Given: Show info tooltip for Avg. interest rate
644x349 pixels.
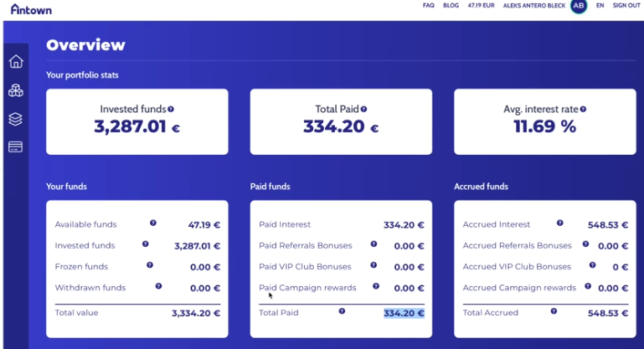Looking at the screenshot, I should click(x=583, y=109).
